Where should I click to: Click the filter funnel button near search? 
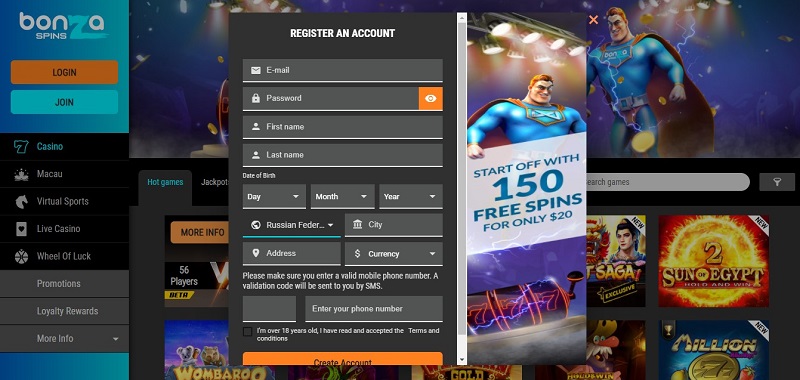tap(777, 182)
